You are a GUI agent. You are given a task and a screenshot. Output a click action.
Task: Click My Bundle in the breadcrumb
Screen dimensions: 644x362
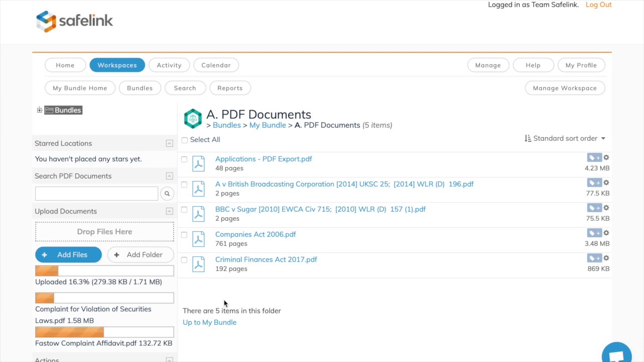[268, 125]
